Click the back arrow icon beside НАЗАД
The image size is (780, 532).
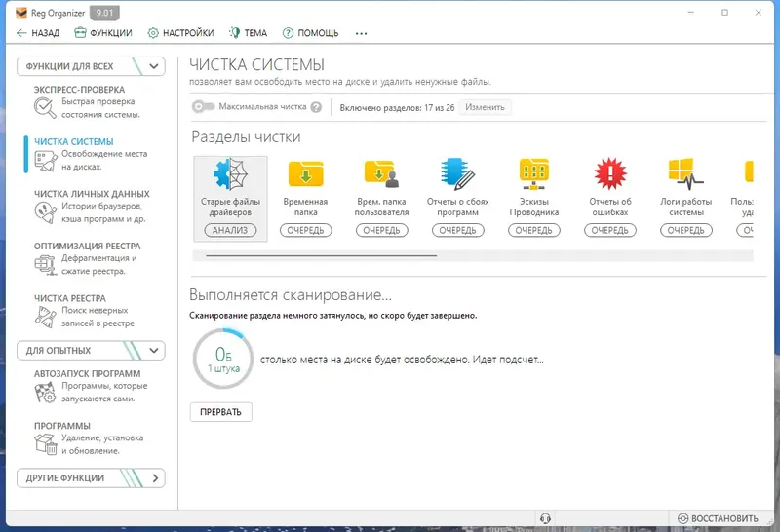[x=21, y=33]
